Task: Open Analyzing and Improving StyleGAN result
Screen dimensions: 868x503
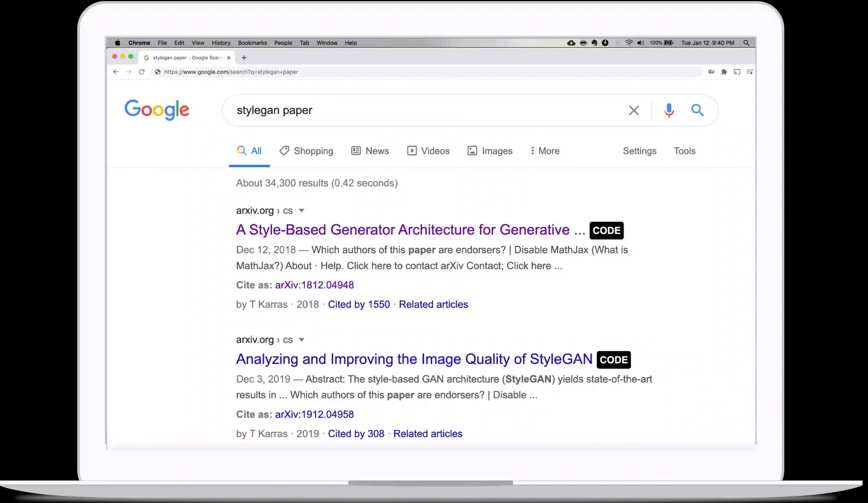Action: (x=414, y=359)
